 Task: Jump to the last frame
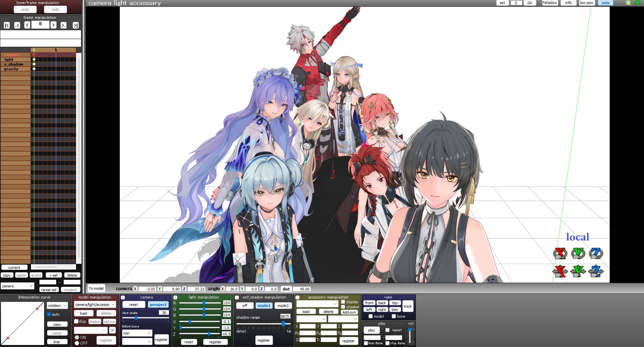pyautogui.click(x=76, y=25)
